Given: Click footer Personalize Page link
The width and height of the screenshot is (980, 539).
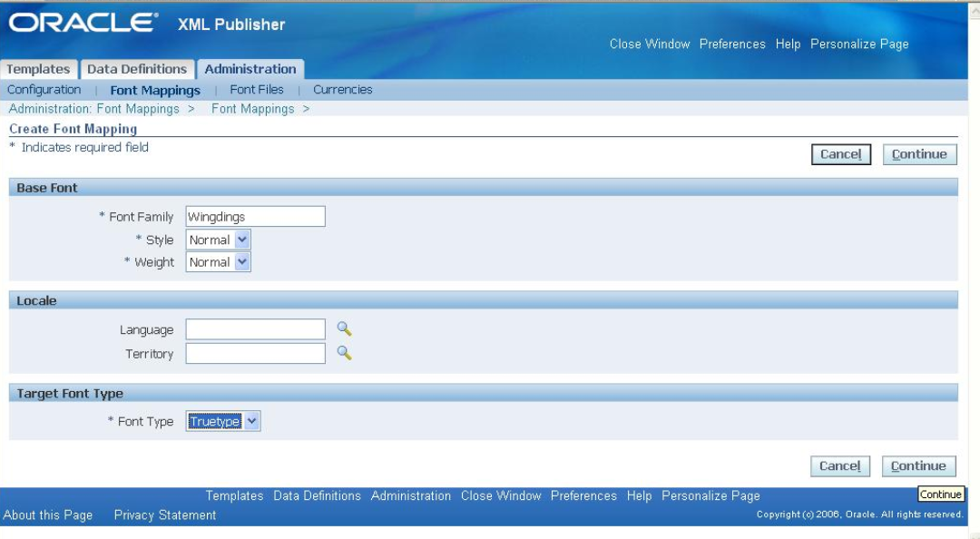Looking at the screenshot, I should pos(710,495).
